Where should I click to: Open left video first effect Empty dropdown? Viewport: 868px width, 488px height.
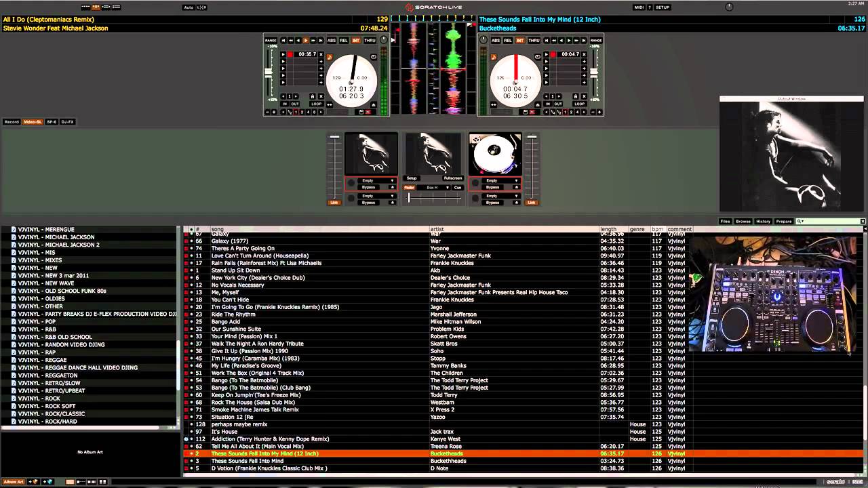(x=377, y=181)
